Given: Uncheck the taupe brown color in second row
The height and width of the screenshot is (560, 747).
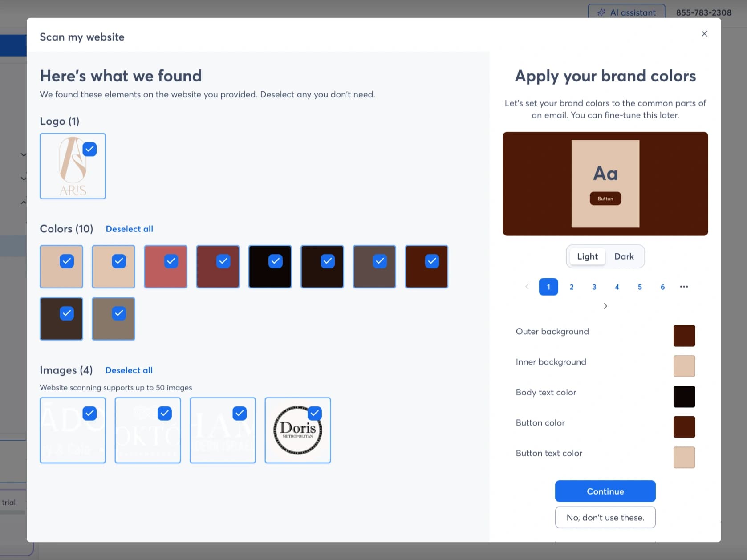Looking at the screenshot, I should click(119, 313).
